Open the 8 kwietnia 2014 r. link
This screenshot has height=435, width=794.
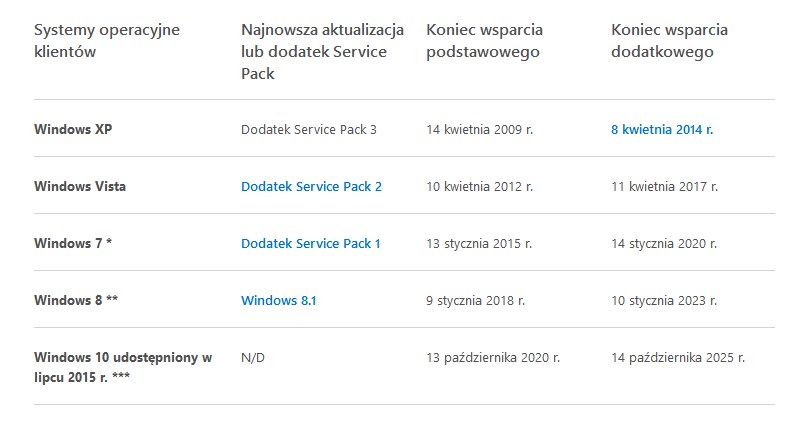click(x=662, y=130)
